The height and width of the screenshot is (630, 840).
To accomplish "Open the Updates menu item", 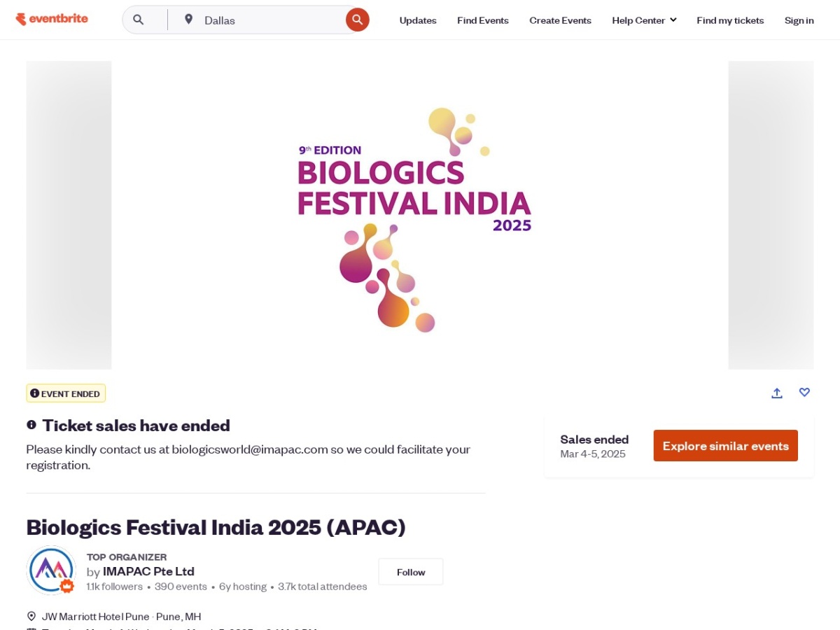I will (418, 20).
